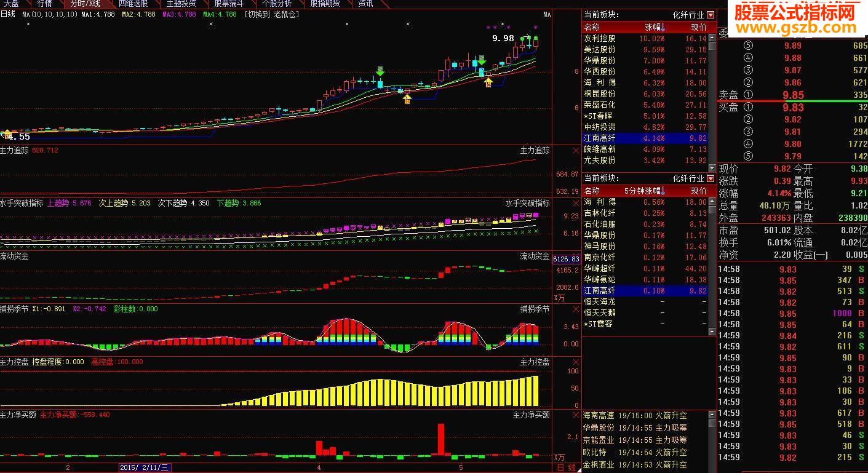Click 切换到 老鼠仓 indicator switch link
Viewport: 868px width, 473px height.
point(271,14)
